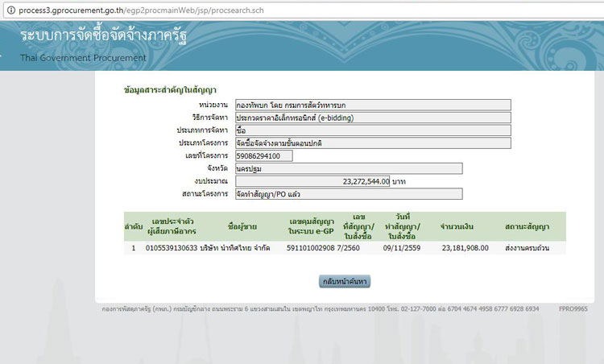This screenshot has height=364, width=604.
Task: Click the ประเภทการจัดหา field showing ซื้อ
Action: coord(372,130)
